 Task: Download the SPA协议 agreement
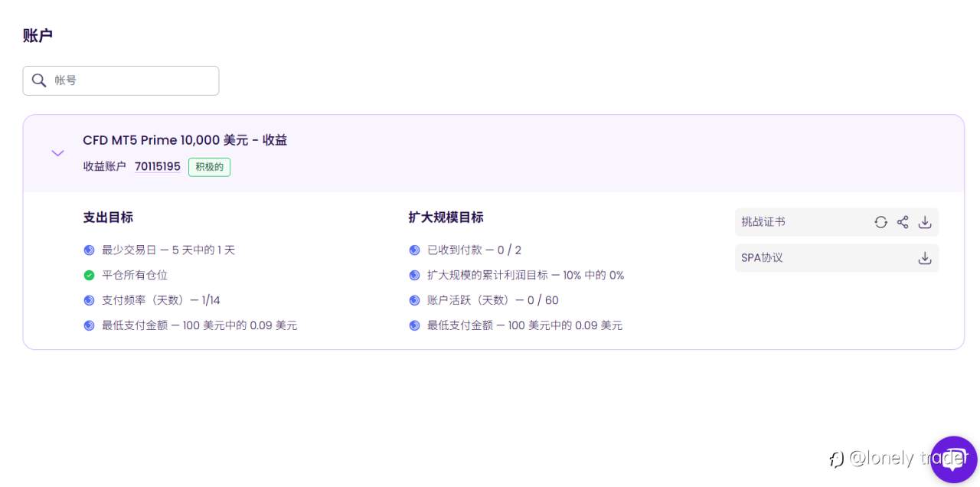pos(925,258)
